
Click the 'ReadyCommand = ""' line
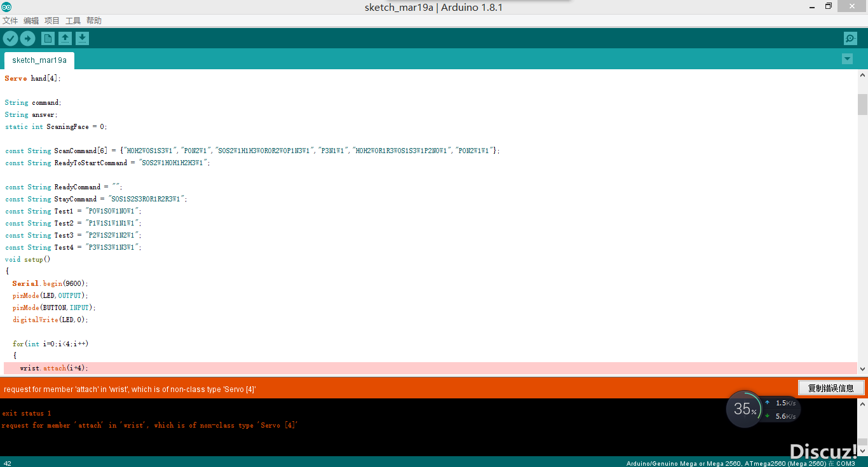(x=63, y=187)
